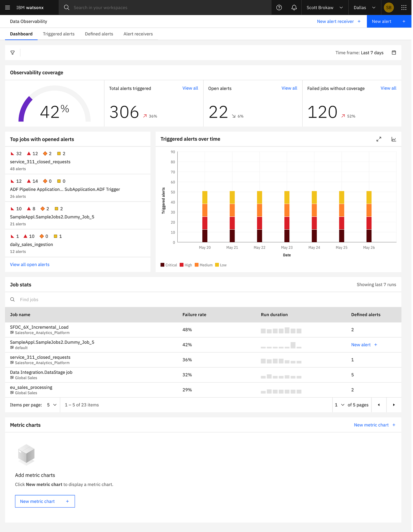Click run duration sparkline for eu_sales_processing
The height and width of the screenshot is (532, 413).
(x=281, y=391)
